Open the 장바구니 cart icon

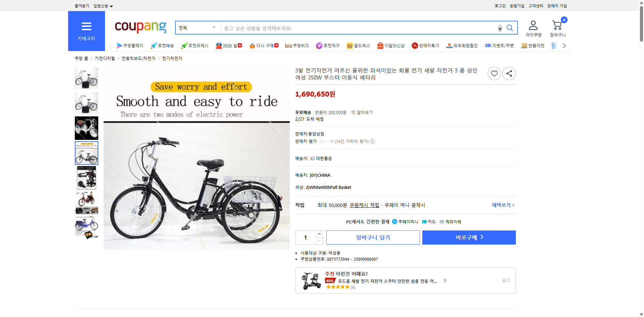tap(557, 25)
